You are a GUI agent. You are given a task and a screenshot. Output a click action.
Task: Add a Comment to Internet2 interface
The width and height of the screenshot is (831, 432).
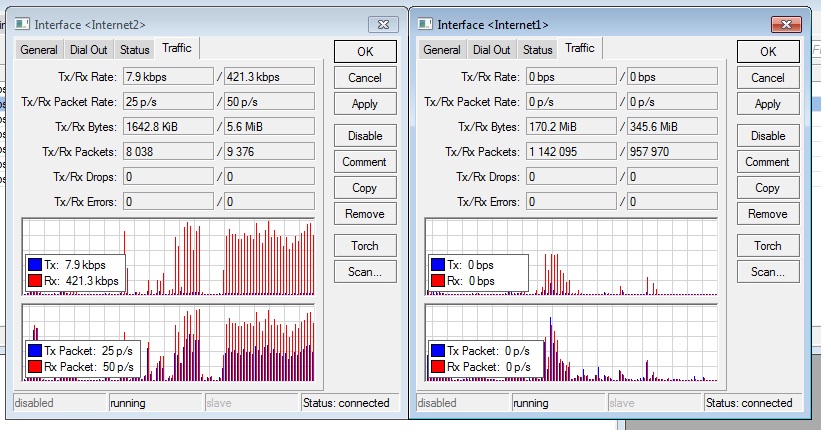[365, 162]
